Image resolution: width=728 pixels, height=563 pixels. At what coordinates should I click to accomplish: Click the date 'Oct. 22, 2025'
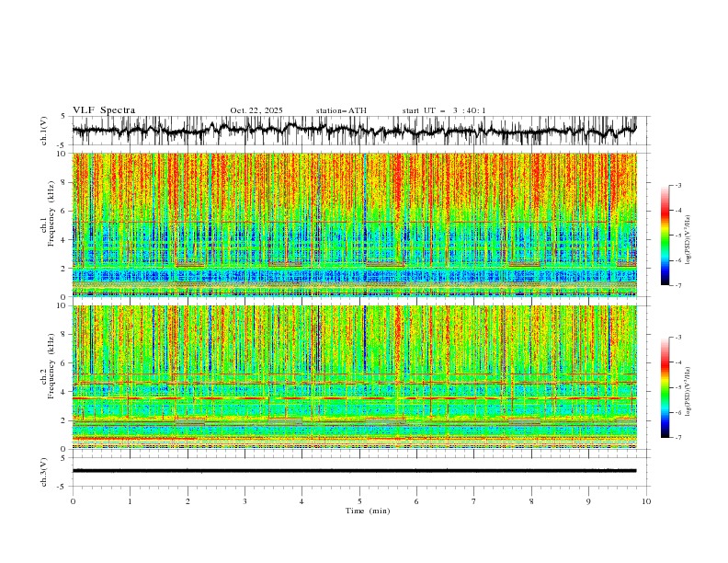256,110
